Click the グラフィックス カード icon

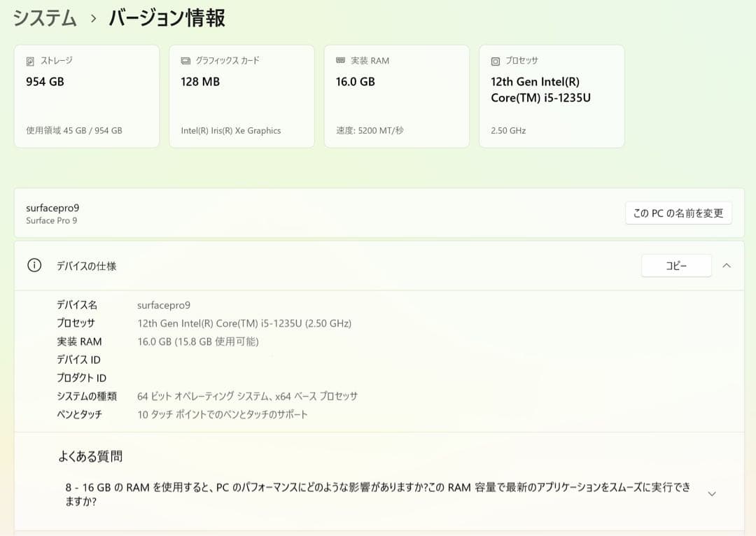coord(184,60)
